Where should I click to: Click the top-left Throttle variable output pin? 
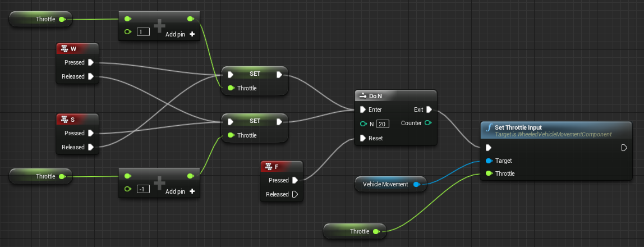tap(62, 19)
